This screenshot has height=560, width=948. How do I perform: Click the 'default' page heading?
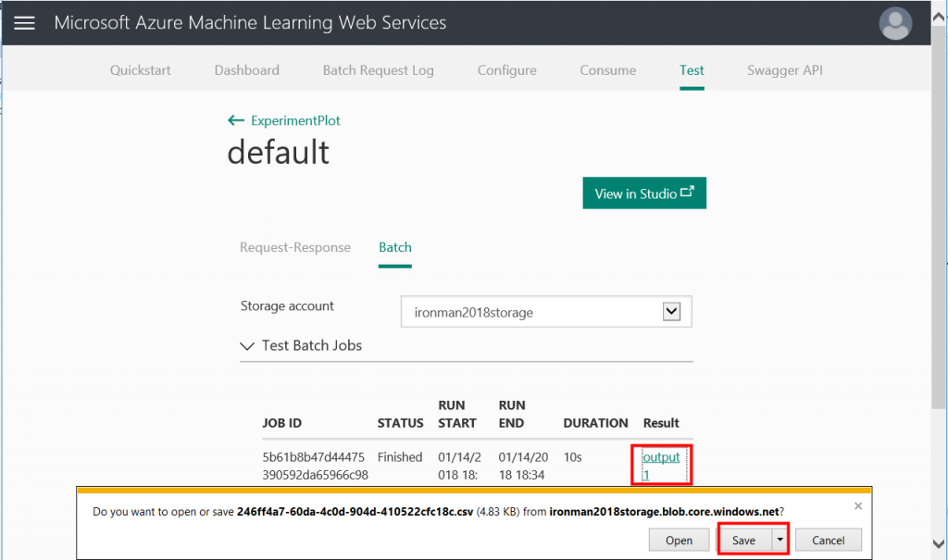[x=278, y=152]
